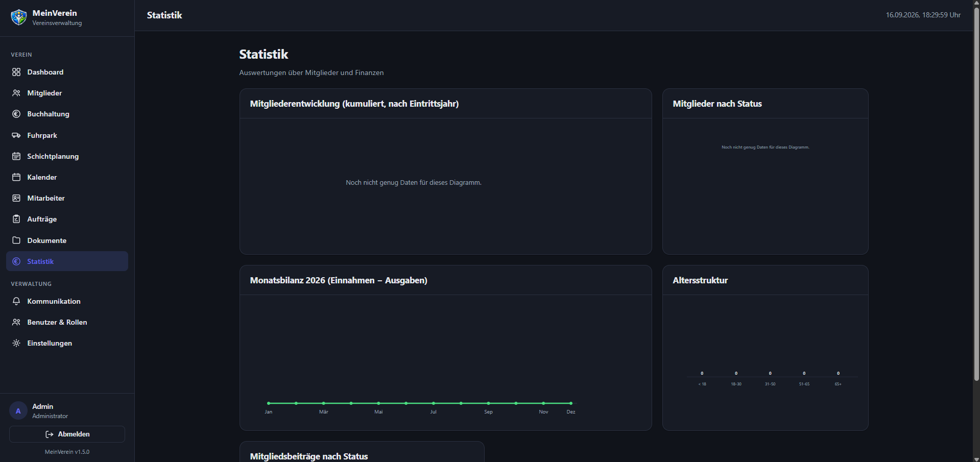Click the 'Altersstruktur' card title

700,280
